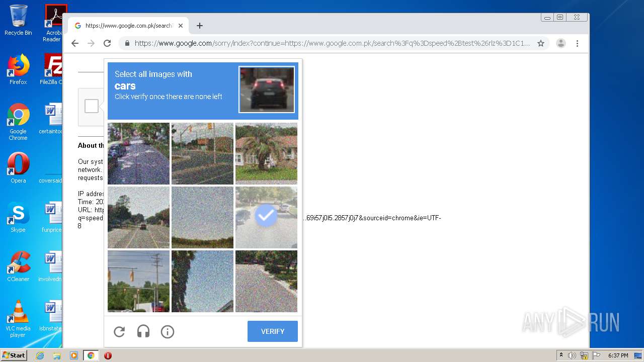Close the google.com.pk tab

coord(181,26)
